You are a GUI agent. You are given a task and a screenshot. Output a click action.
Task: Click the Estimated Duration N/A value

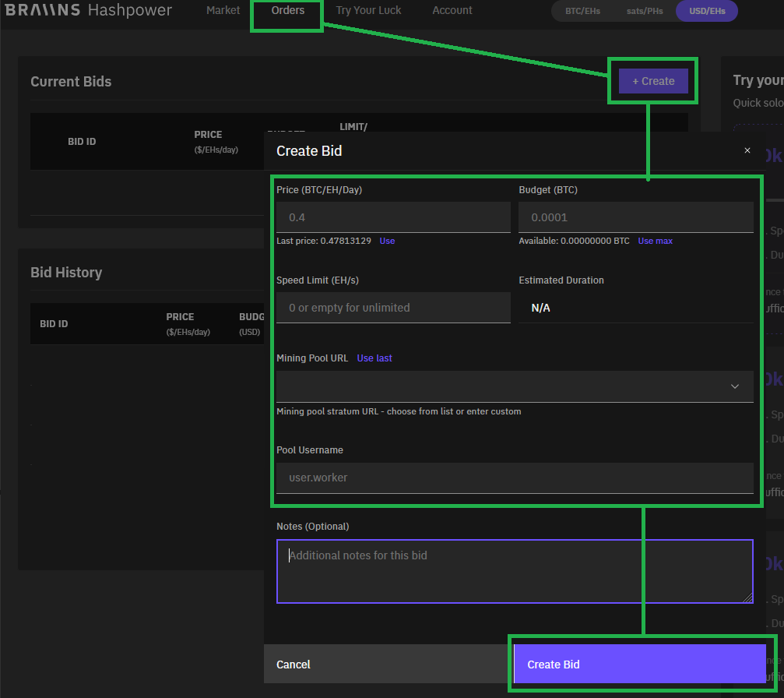tap(540, 308)
